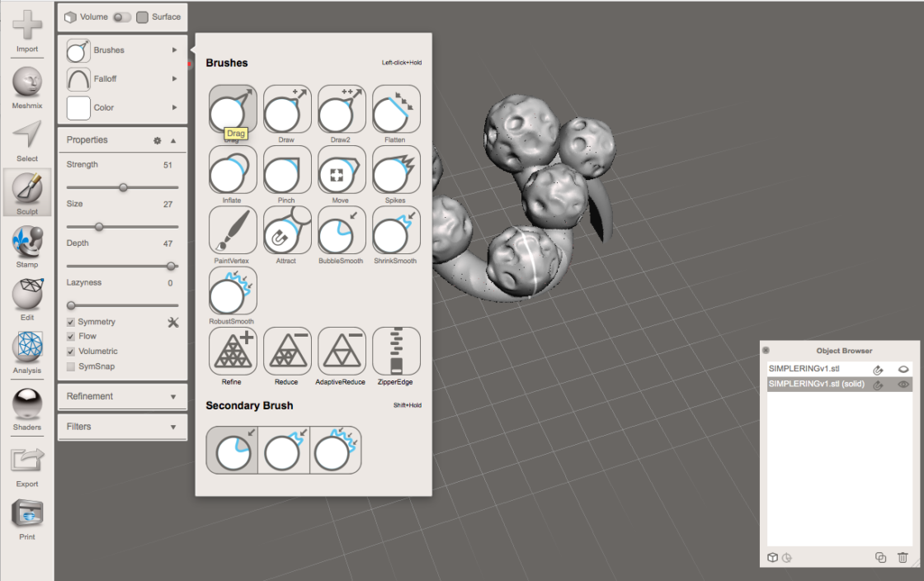The height and width of the screenshot is (581, 924).
Task: Enable the SymSnap checkbox
Action: (x=70, y=366)
